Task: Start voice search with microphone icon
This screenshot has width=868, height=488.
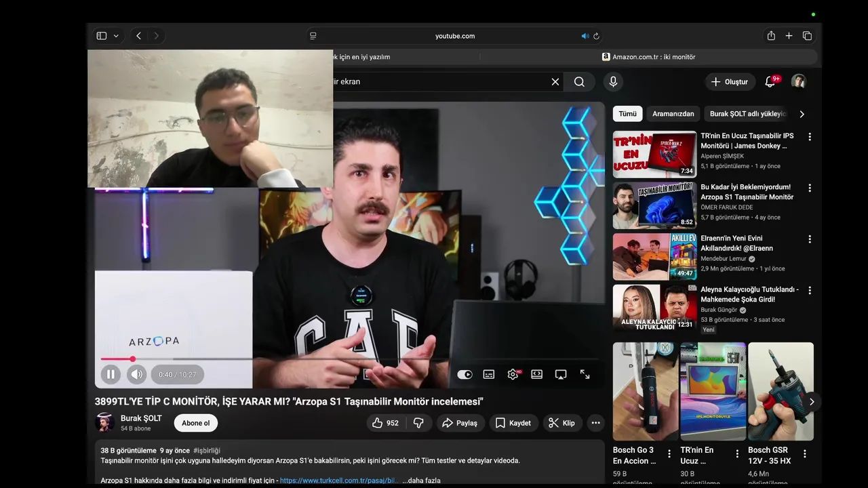Action: (613, 81)
